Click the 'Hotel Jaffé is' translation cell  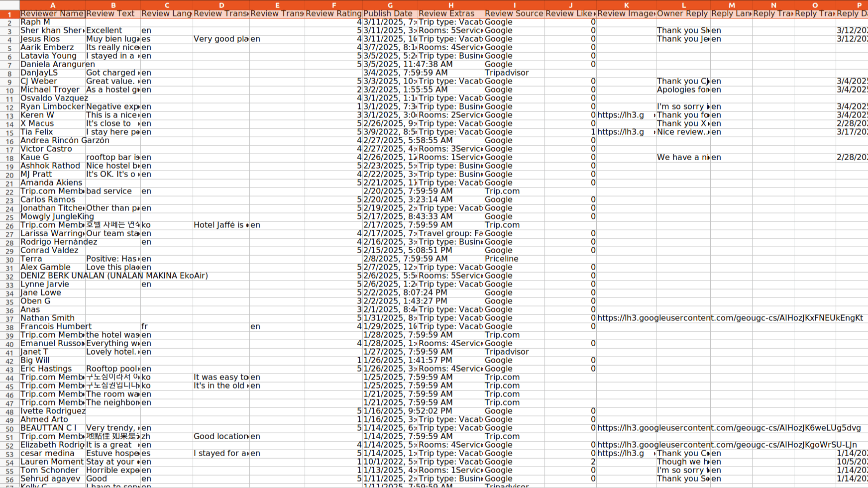221,225
